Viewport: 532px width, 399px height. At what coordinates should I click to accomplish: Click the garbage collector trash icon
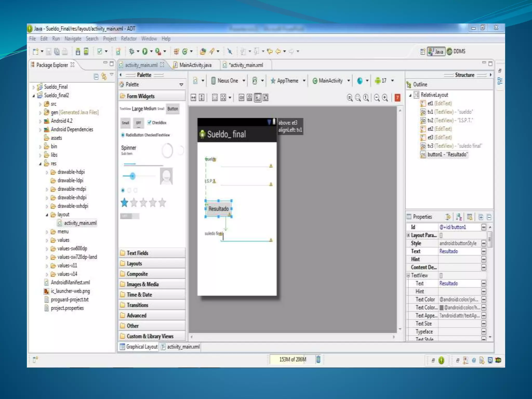point(318,359)
